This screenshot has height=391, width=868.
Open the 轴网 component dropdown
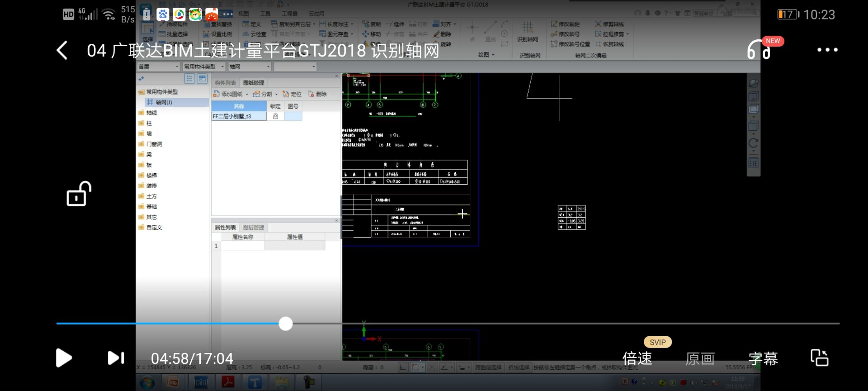pyautogui.click(x=250, y=67)
